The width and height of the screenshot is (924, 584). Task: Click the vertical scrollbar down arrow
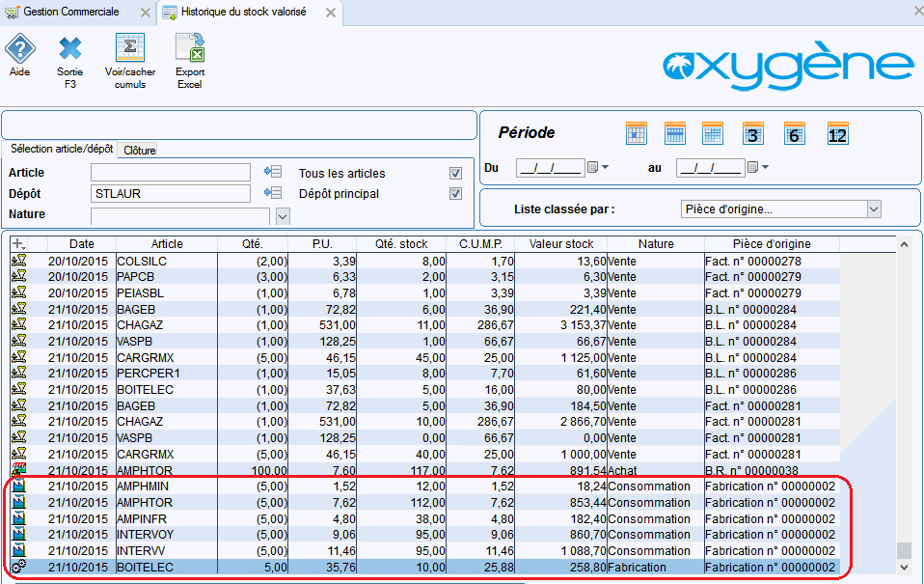(x=904, y=567)
